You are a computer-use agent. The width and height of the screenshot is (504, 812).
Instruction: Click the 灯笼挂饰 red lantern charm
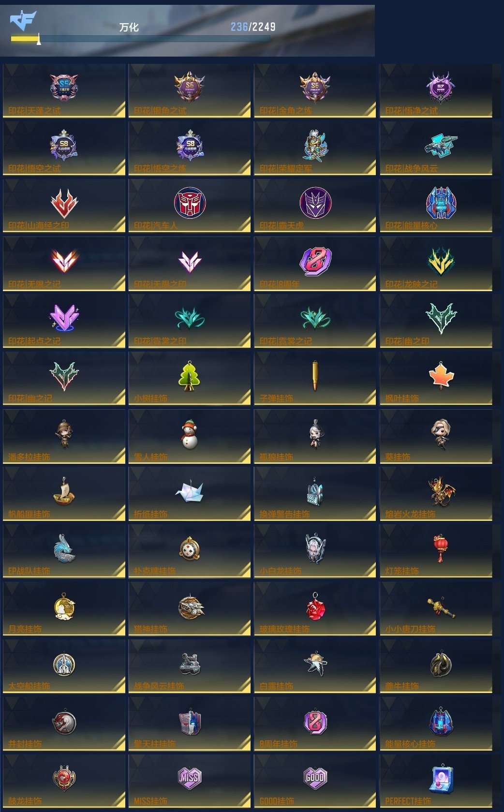click(441, 548)
